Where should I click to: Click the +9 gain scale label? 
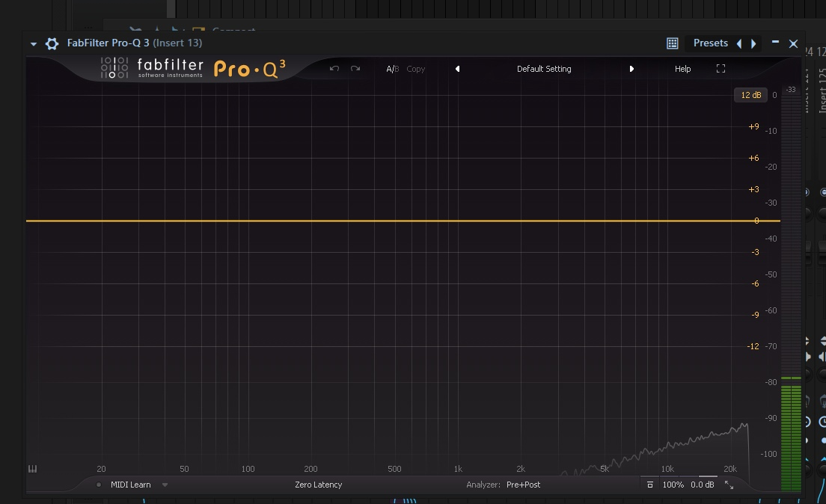click(x=754, y=126)
